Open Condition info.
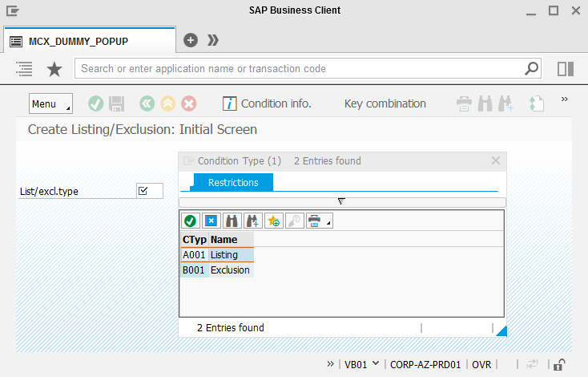This screenshot has width=588, height=377. click(267, 103)
